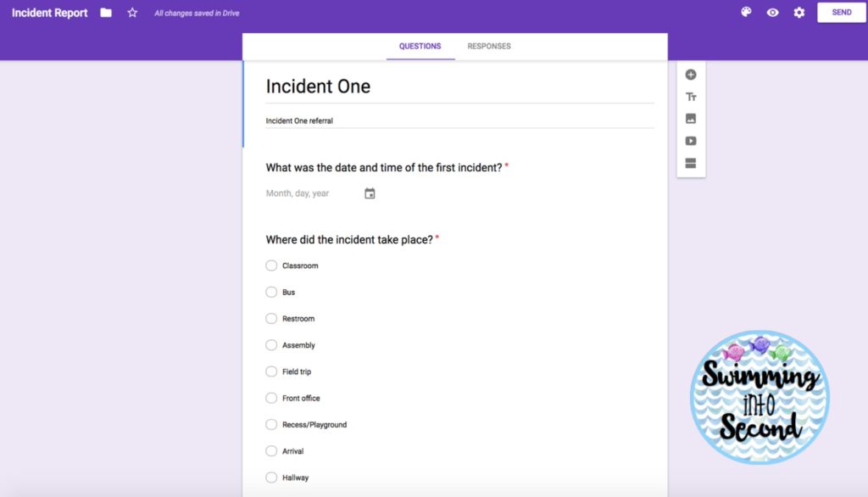This screenshot has width=868, height=497.
Task: Select the Recess/Playground radio option
Action: pos(271,424)
